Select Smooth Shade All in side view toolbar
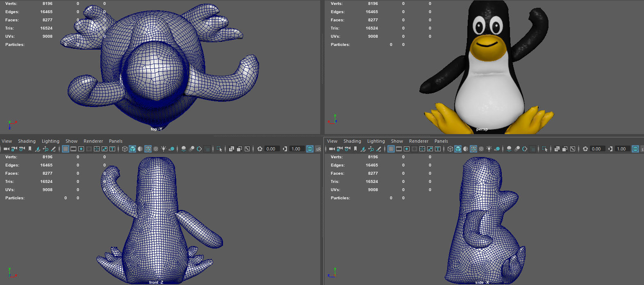Image resolution: width=644 pixels, height=285 pixels. (x=458, y=149)
